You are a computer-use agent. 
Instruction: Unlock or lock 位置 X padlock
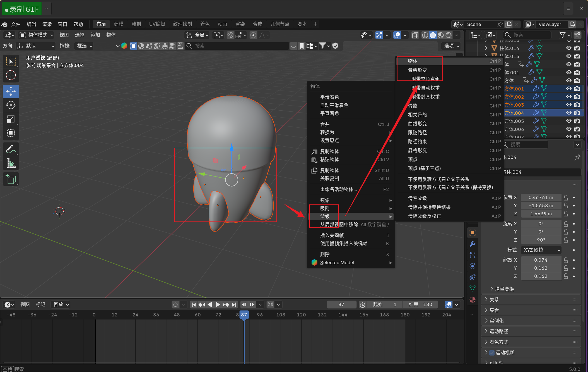[x=566, y=197]
